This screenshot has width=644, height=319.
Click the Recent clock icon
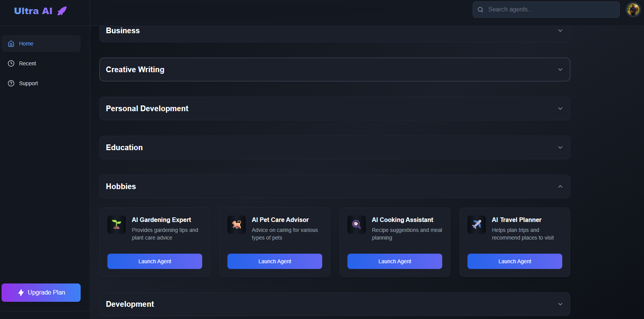11,63
